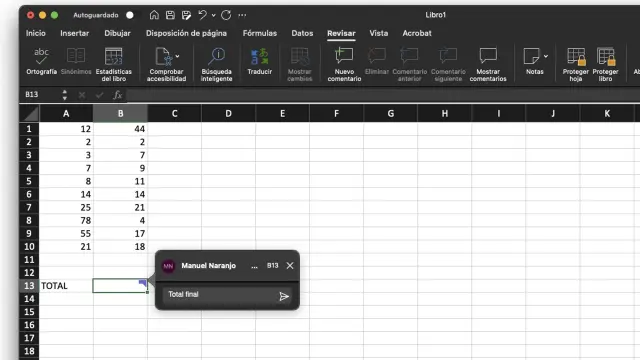The height and width of the screenshot is (360, 640).
Task: Select cell A7 with value 25
Action: tap(66, 207)
